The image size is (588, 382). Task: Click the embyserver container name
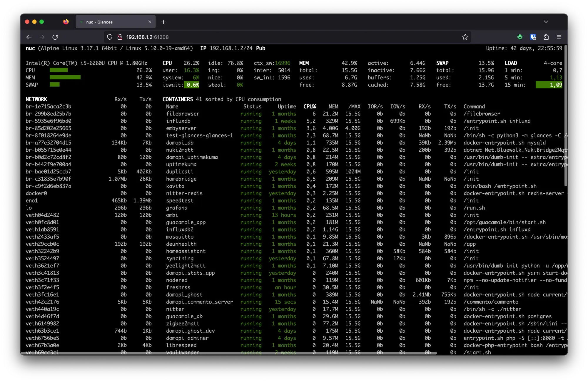181,128
